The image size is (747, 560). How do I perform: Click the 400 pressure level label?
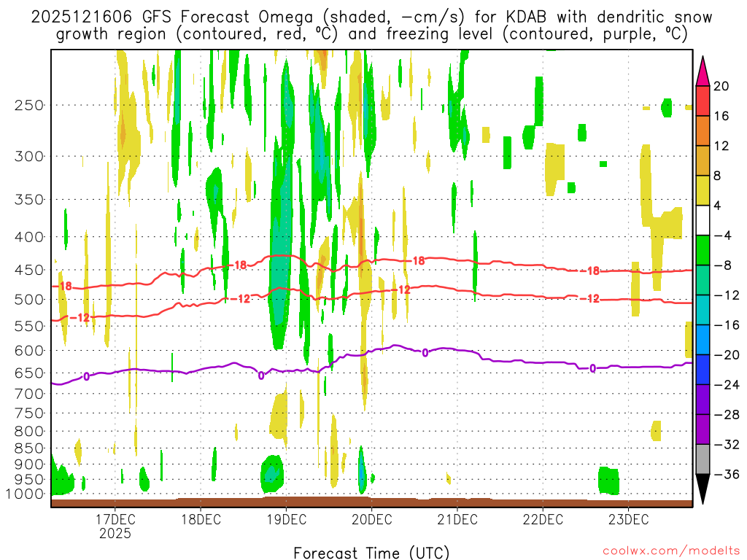click(x=29, y=237)
